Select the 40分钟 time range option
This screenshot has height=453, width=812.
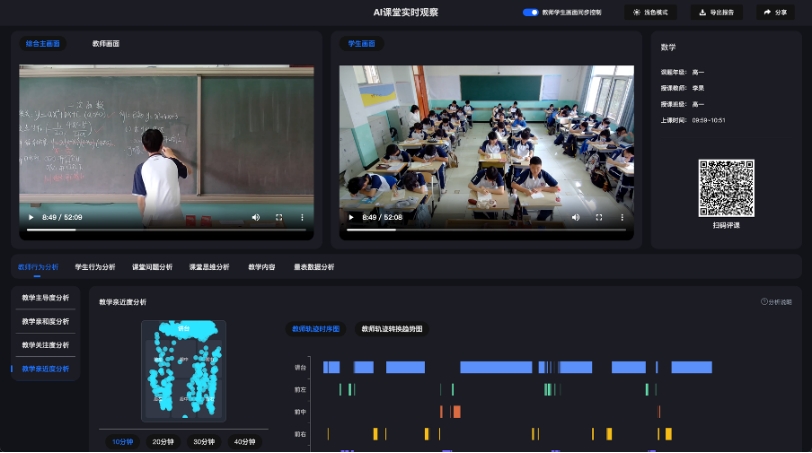click(x=244, y=441)
